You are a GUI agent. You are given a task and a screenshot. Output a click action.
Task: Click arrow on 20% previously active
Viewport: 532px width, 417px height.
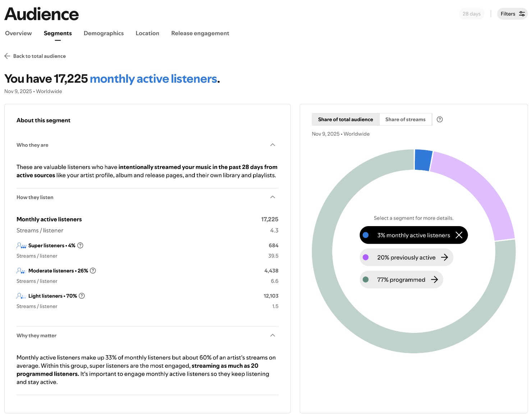(x=444, y=257)
